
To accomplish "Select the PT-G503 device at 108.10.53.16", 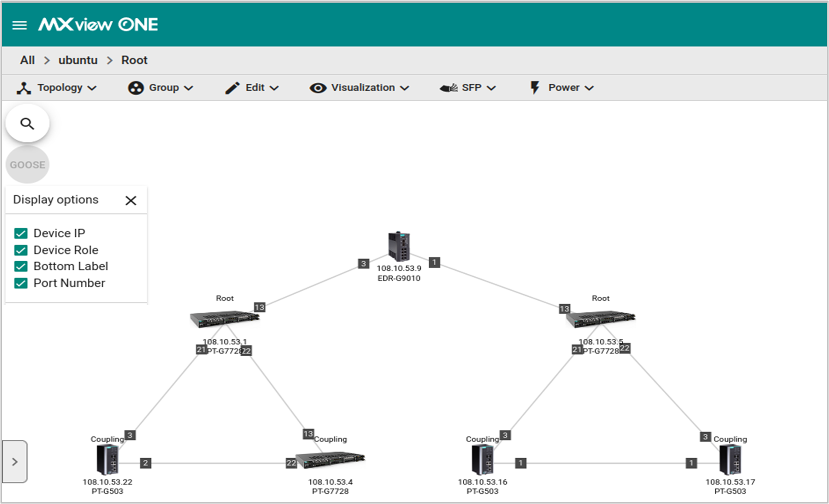I will point(483,460).
